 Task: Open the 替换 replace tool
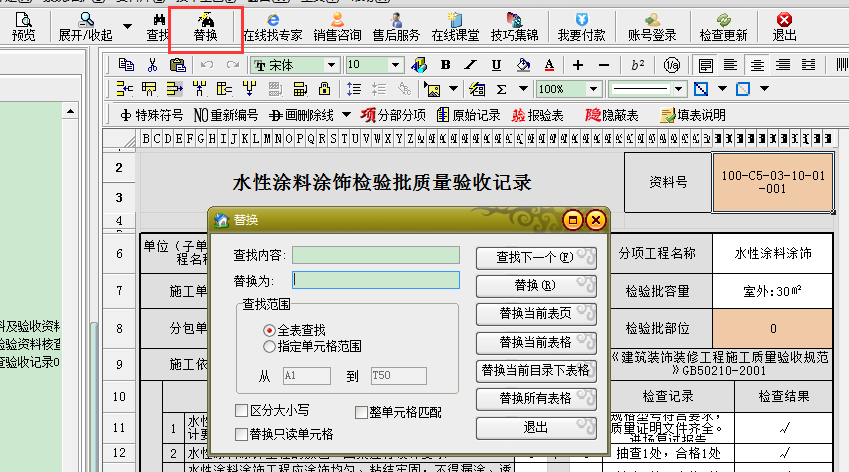(205, 27)
